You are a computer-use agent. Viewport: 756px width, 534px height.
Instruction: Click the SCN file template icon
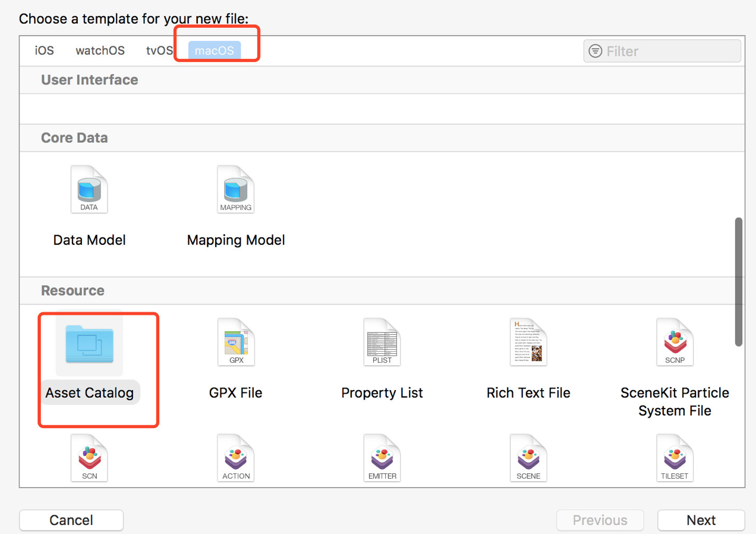(x=89, y=458)
